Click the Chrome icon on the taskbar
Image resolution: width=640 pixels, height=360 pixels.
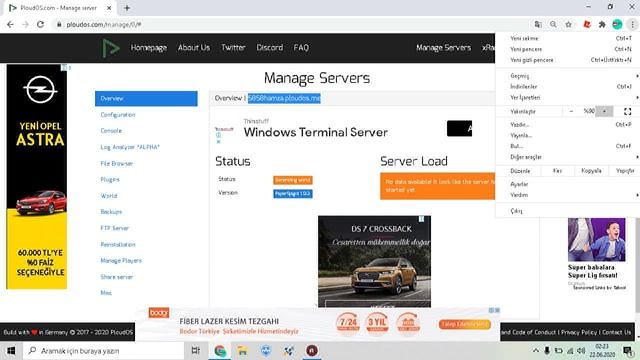tap(220, 351)
